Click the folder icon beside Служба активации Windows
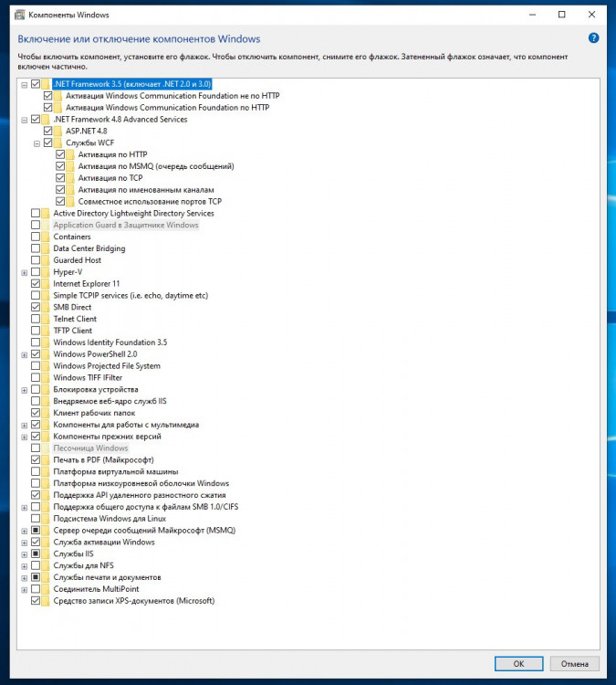Screen dimensions: 616x685 point(46,542)
